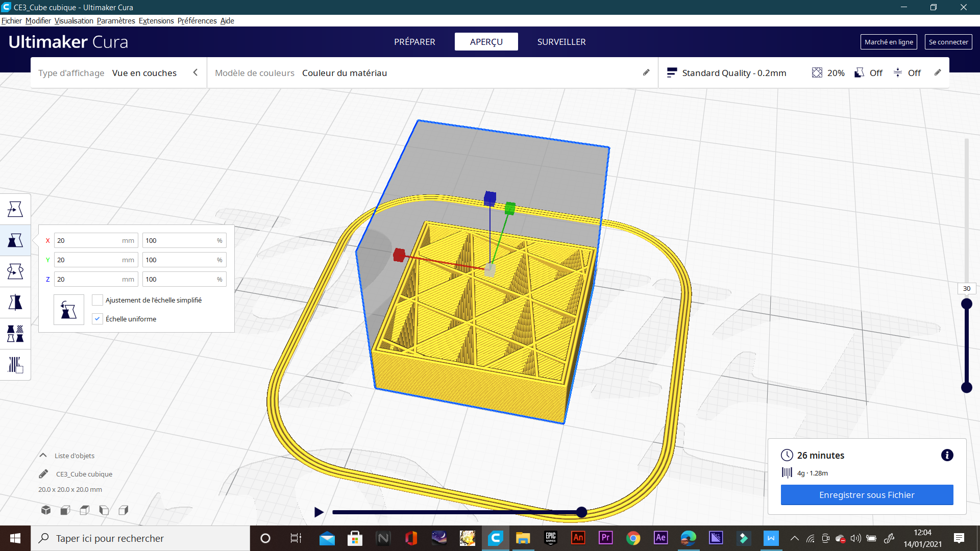Edit the color model settings pencil
The image size is (980, 551).
pos(646,73)
